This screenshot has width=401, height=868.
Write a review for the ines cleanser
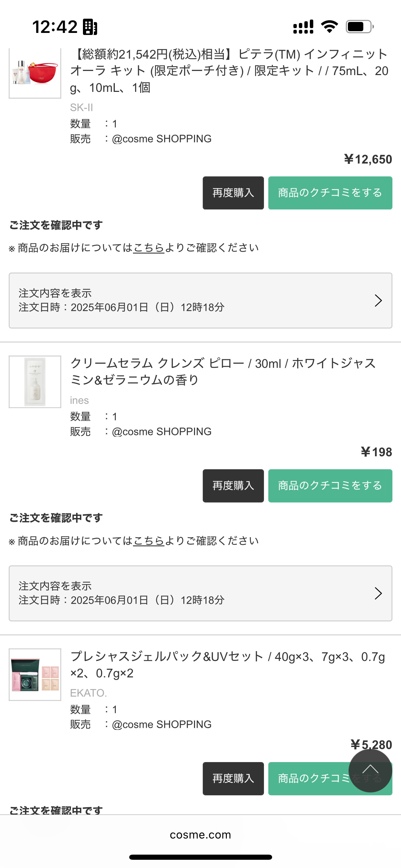[x=330, y=486]
